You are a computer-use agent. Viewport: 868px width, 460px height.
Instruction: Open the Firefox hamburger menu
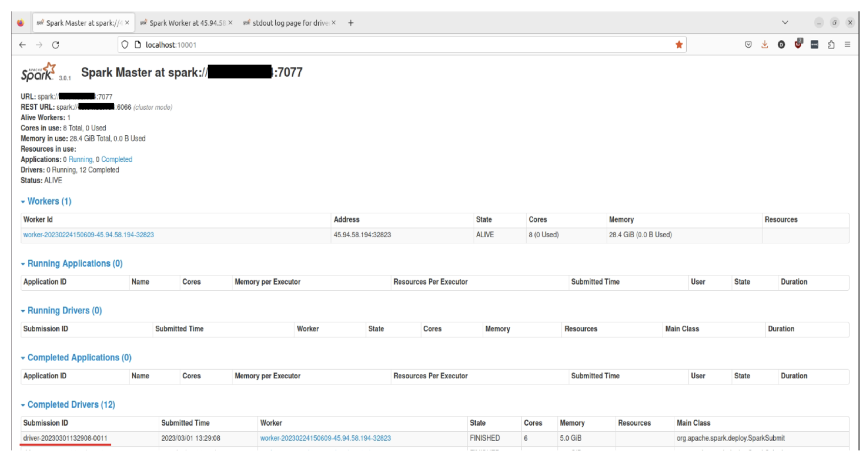point(847,45)
